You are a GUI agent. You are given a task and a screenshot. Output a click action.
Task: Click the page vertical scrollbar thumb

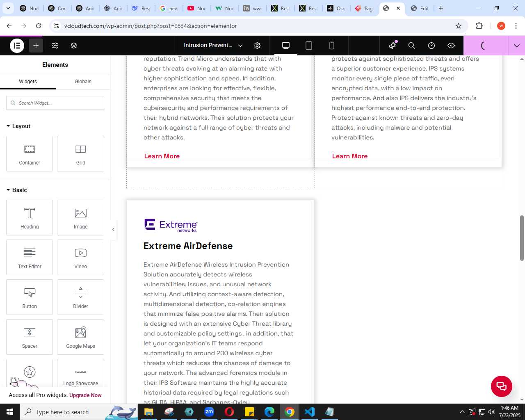(x=522, y=238)
